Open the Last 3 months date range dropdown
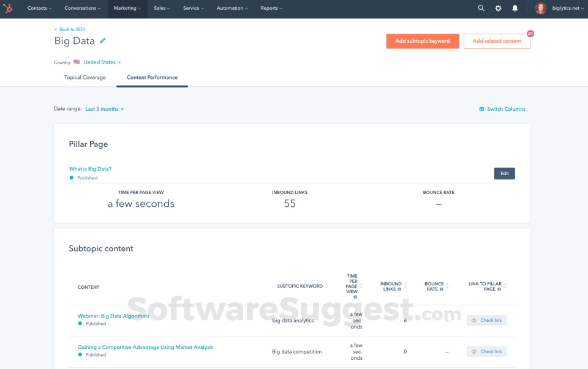588x369 pixels. (104, 109)
